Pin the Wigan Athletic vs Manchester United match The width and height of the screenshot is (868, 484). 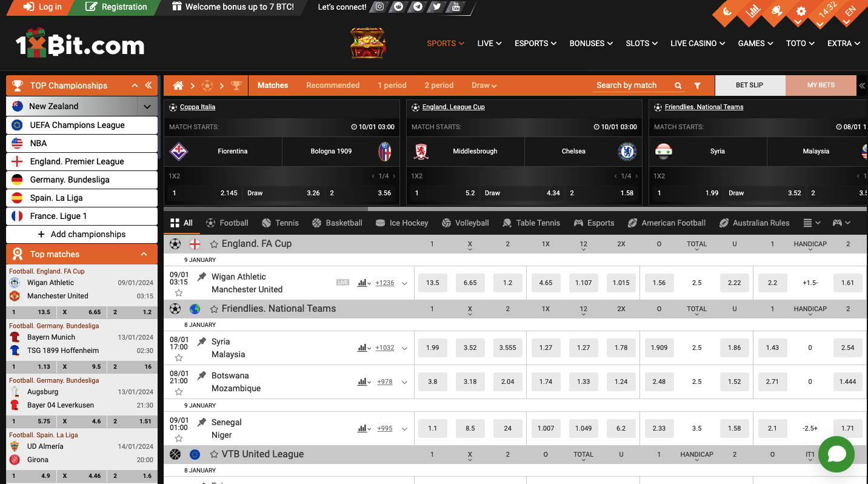(x=201, y=277)
